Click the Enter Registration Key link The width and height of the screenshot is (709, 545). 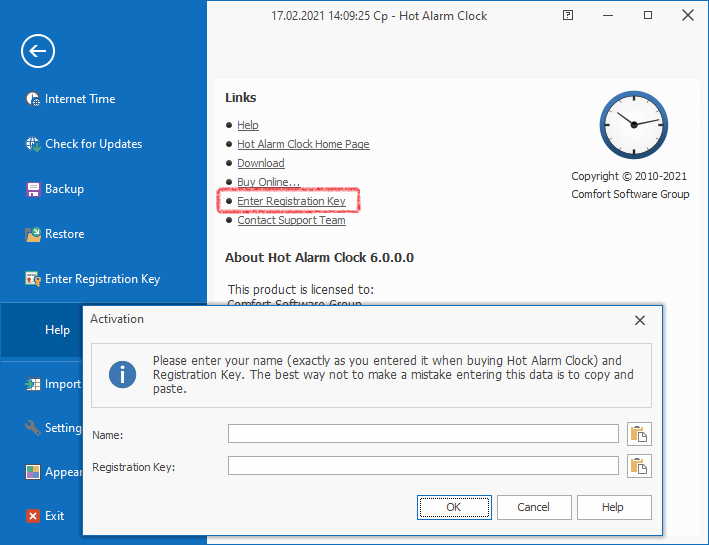point(291,201)
